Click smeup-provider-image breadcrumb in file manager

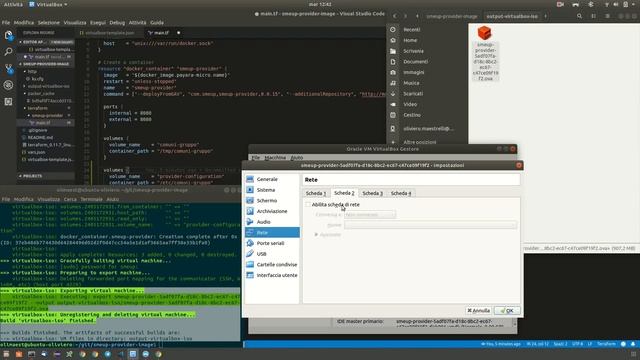point(452,16)
